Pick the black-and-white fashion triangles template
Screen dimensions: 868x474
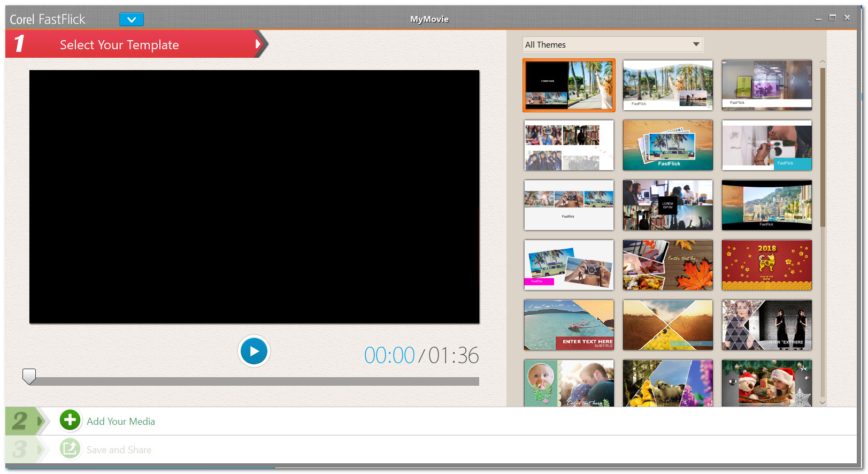[x=767, y=325]
